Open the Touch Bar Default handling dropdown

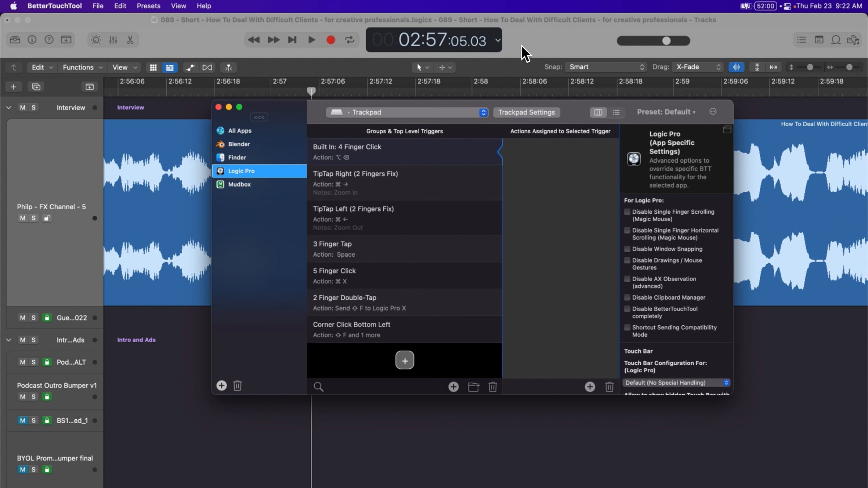point(676,383)
